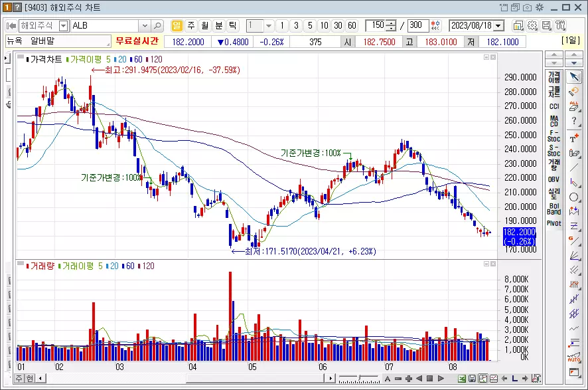Select the CCI indicator
This screenshot has width=588, height=390.
click(x=554, y=106)
